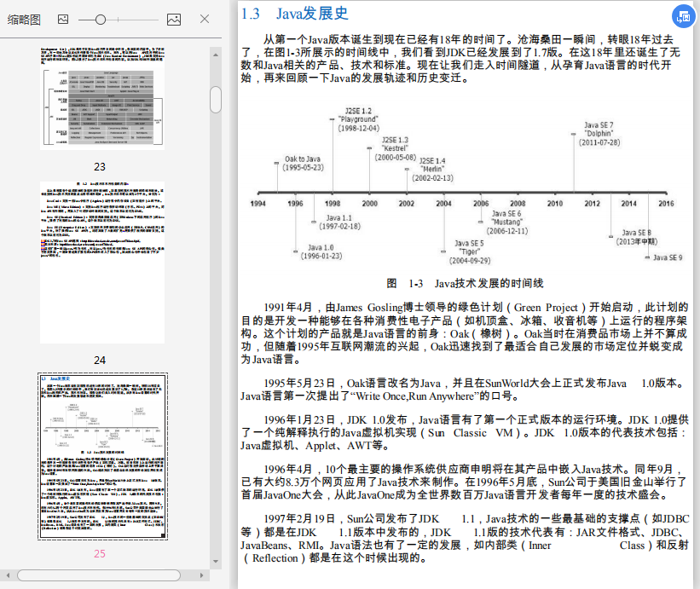This screenshot has height=589, width=700.
Task: Click the 2016 axis year
Action: (666, 204)
